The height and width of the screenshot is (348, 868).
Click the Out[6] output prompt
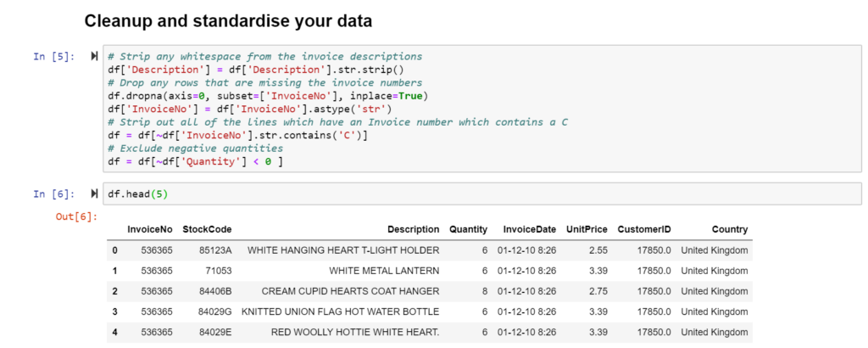(x=76, y=217)
